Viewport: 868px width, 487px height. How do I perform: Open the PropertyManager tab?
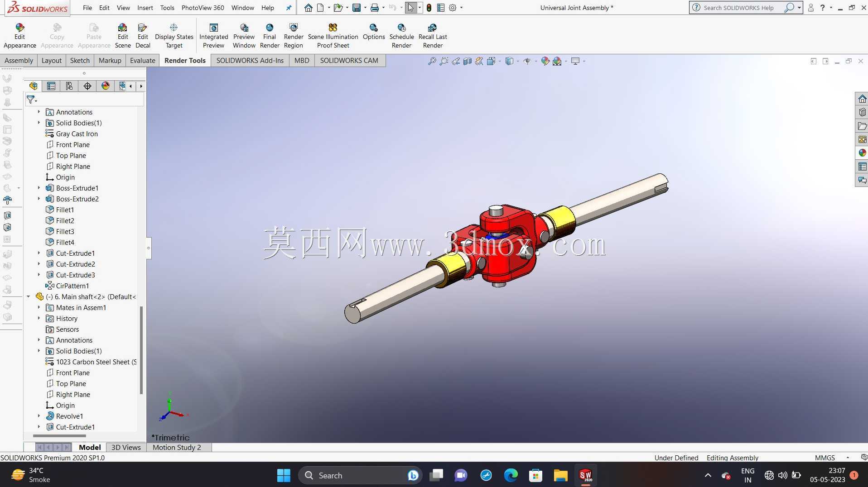point(51,86)
